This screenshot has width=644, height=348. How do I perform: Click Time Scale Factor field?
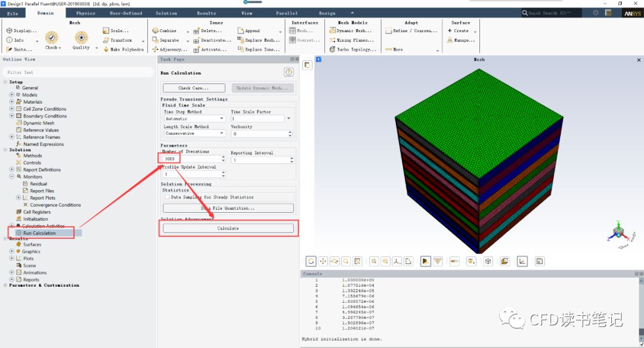[258, 119]
